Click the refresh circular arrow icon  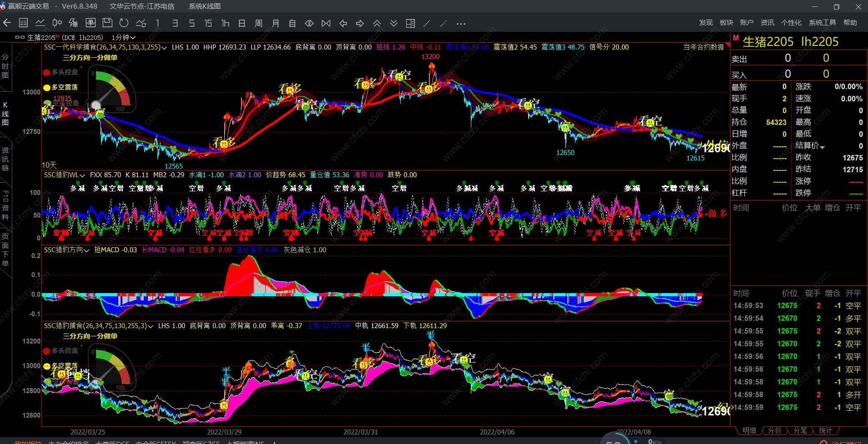pos(124,23)
